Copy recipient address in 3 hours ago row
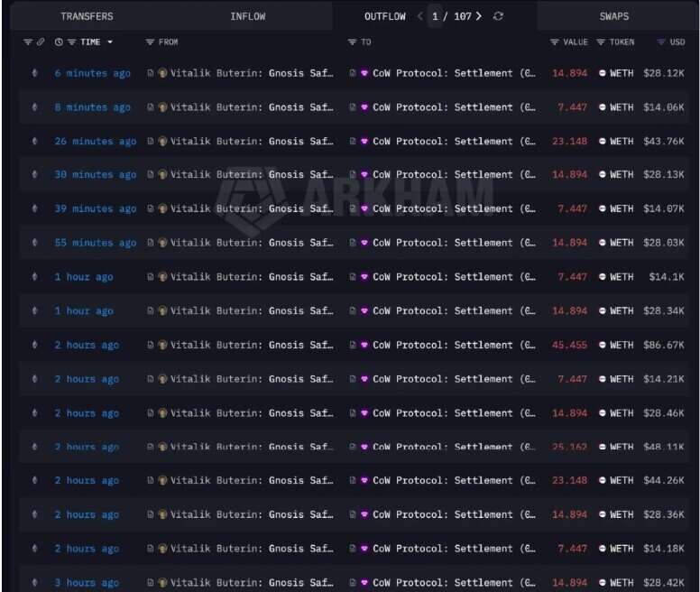Image resolution: width=700 pixels, height=592 pixels. [x=353, y=583]
